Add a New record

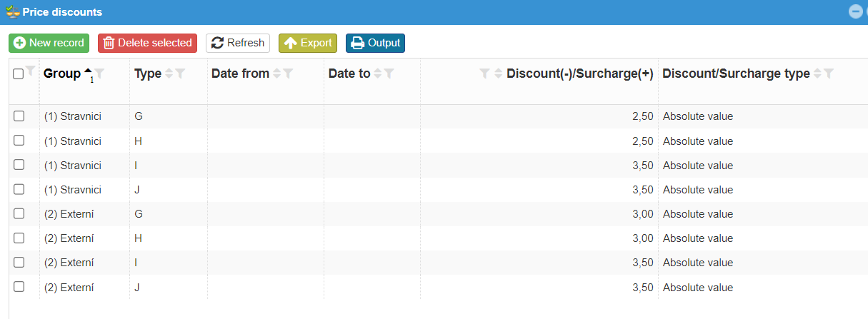(x=49, y=43)
